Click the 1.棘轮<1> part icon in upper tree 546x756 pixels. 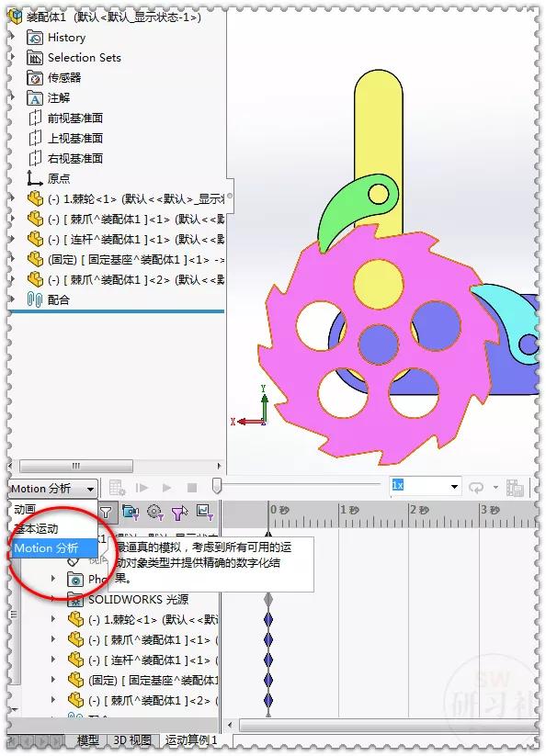coord(35,198)
